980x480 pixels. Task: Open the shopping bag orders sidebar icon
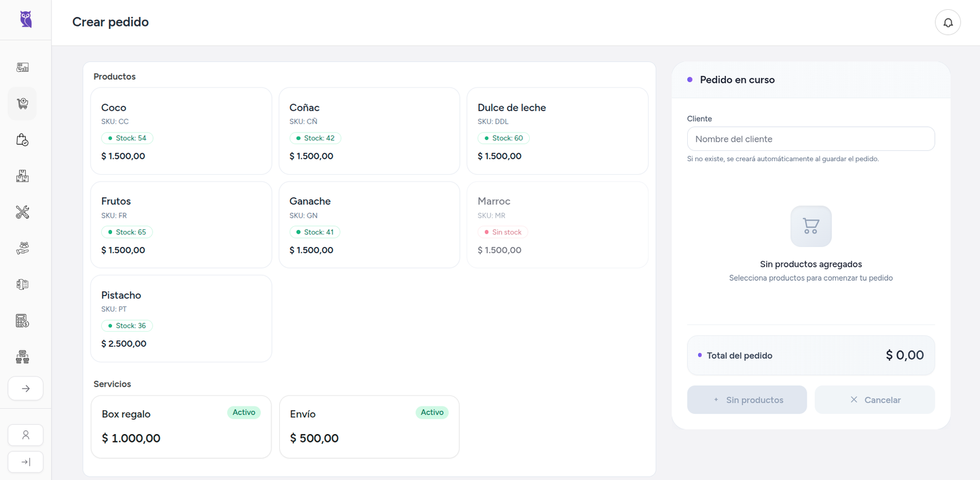click(x=23, y=140)
